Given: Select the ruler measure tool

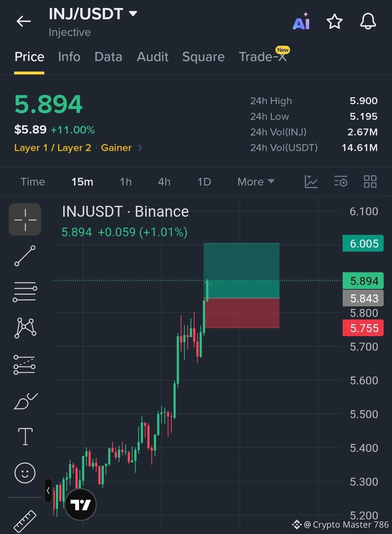Looking at the screenshot, I should pos(25,521).
